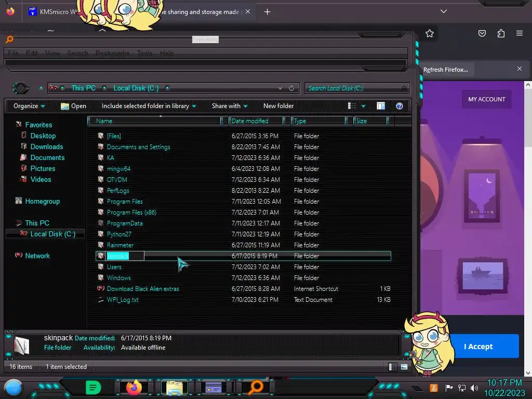Open the Share with dropdown

[x=230, y=106]
